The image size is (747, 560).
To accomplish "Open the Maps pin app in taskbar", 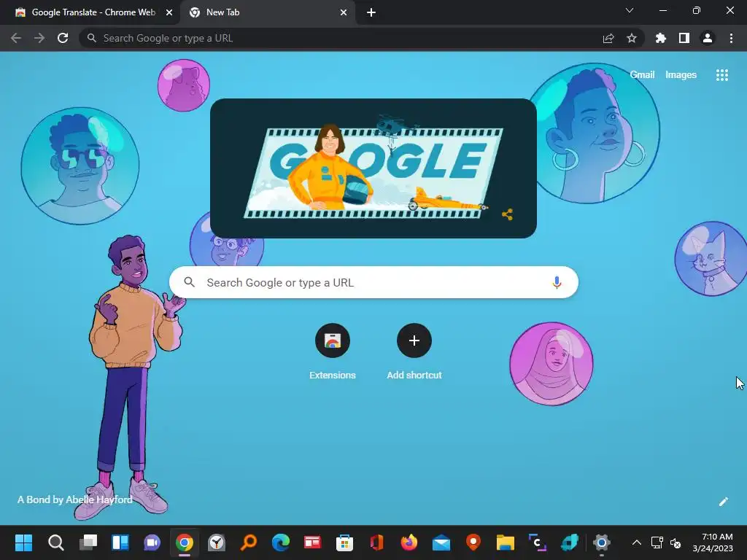I will [473, 542].
